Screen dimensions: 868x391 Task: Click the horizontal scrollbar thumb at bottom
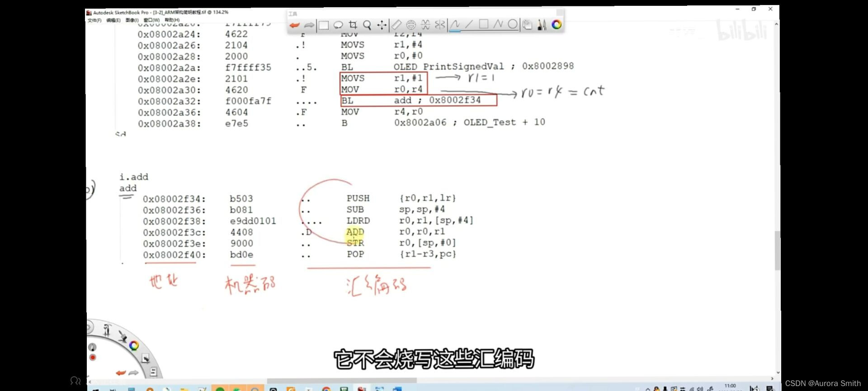click(x=342, y=381)
